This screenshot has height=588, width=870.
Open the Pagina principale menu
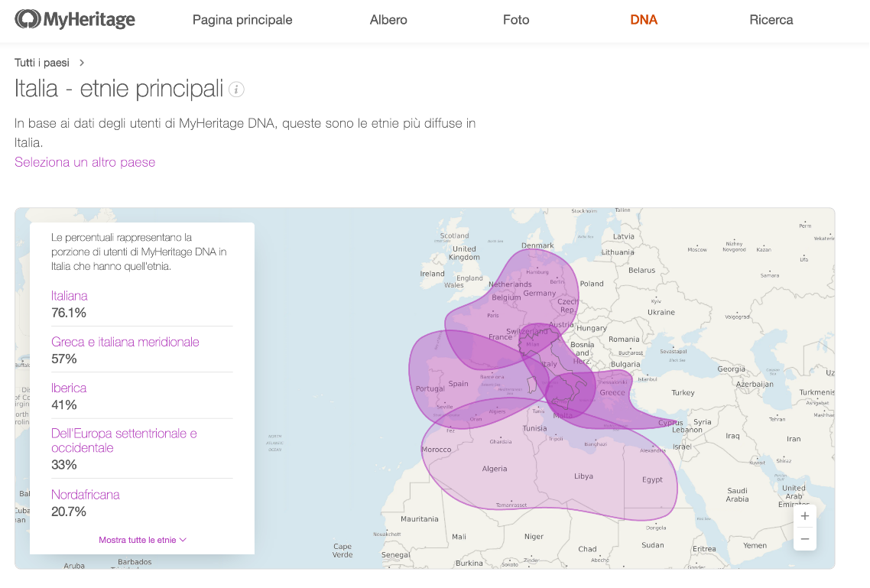[242, 20]
